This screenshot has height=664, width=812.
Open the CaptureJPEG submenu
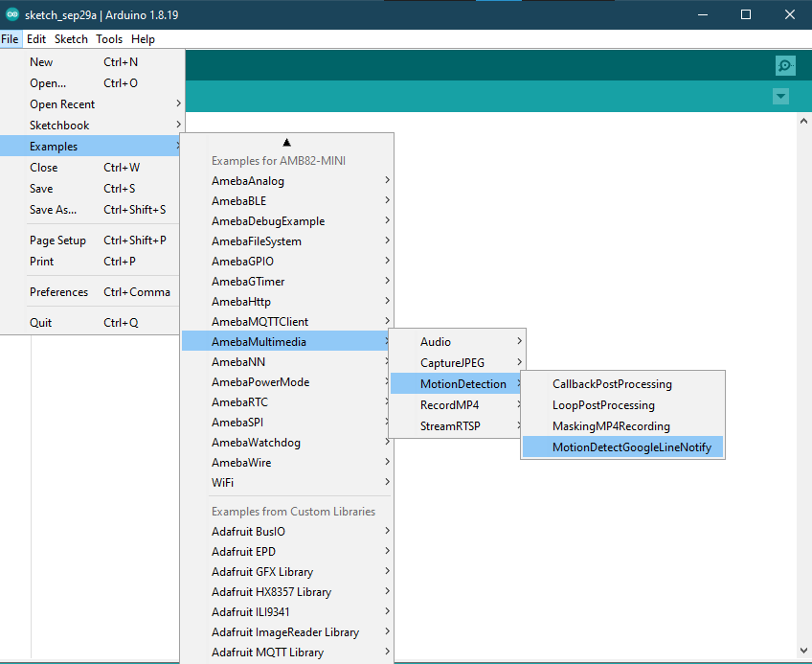click(458, 363)
